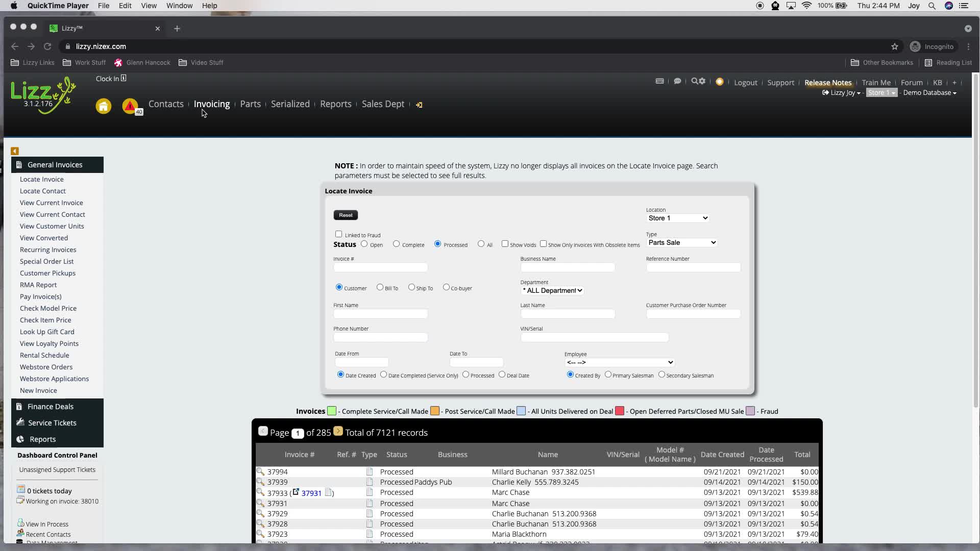Check the Show Voids checkbox
The width and height of the screenshot is (980, 551).
[505, 244]
